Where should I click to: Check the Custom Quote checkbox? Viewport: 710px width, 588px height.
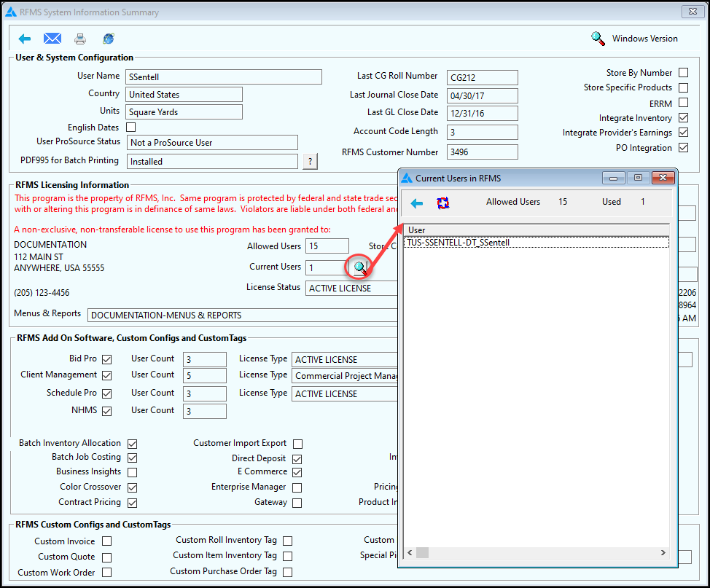tap(107, 557)
